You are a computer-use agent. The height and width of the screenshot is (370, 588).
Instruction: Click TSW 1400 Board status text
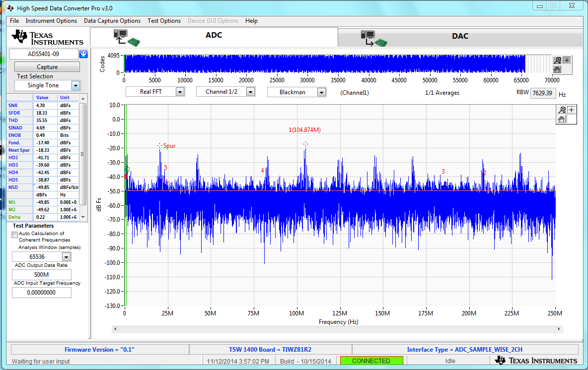click(270, 349)
